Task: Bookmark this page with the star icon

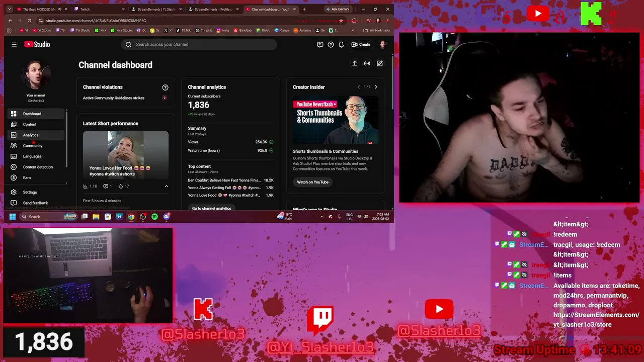Action: click(341, 21)
